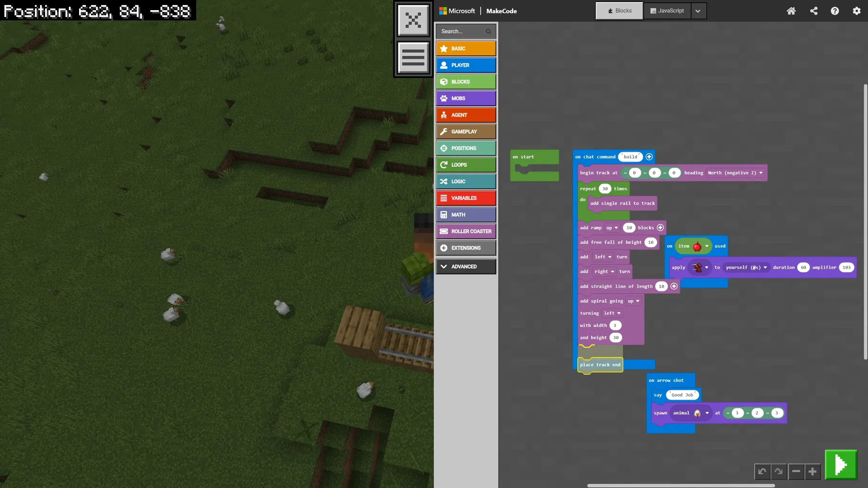
Task: Open the spiral turning 'left' dropdown
Action: point(612,313)
